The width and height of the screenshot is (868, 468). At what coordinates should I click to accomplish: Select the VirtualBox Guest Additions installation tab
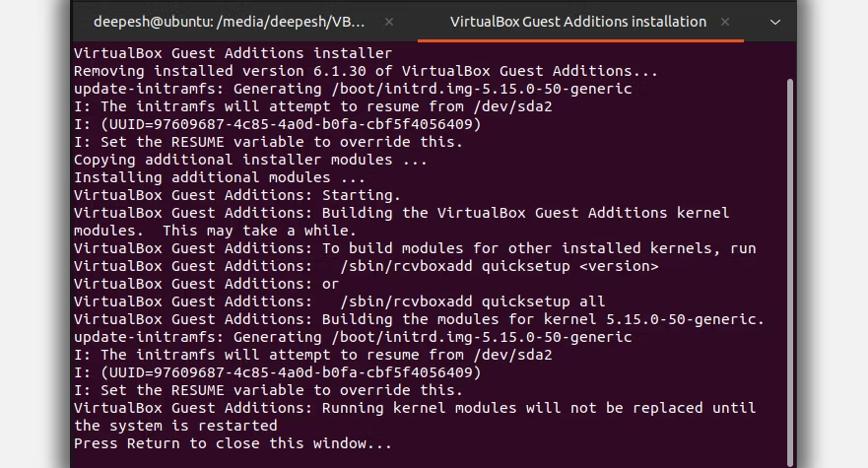[577, 22]
